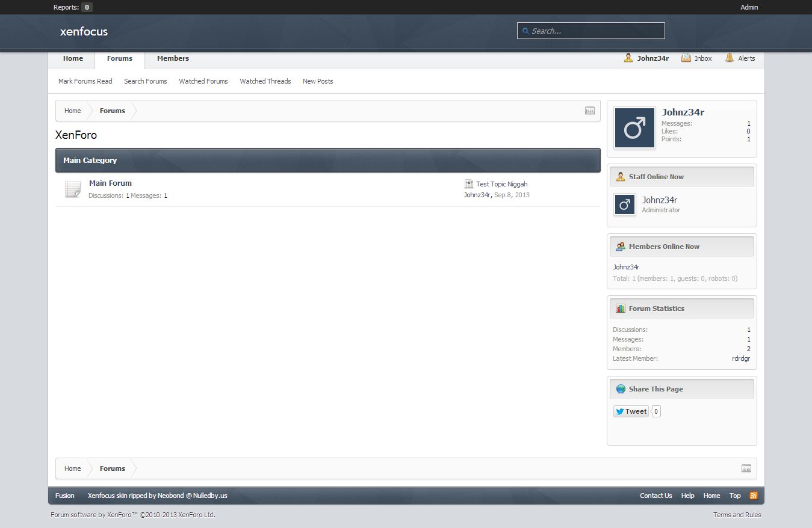This screenshot has height=528, width=812.
Task: Click Johnz34r's large profile avatar
Action: click(634, 128)
